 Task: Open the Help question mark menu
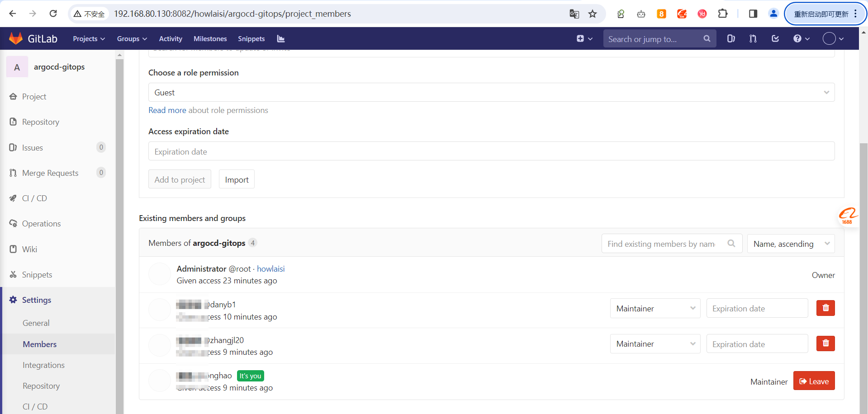pyautogui.click(x=801, y=39)
